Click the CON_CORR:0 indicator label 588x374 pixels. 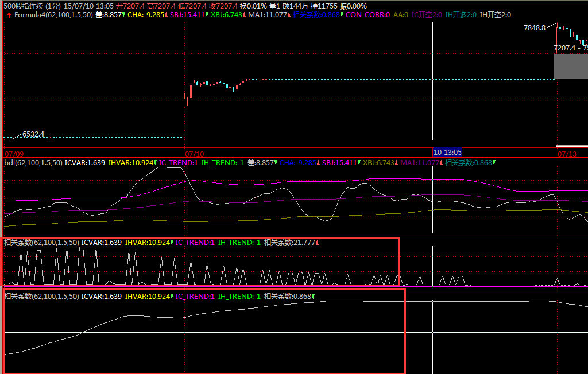367,15
